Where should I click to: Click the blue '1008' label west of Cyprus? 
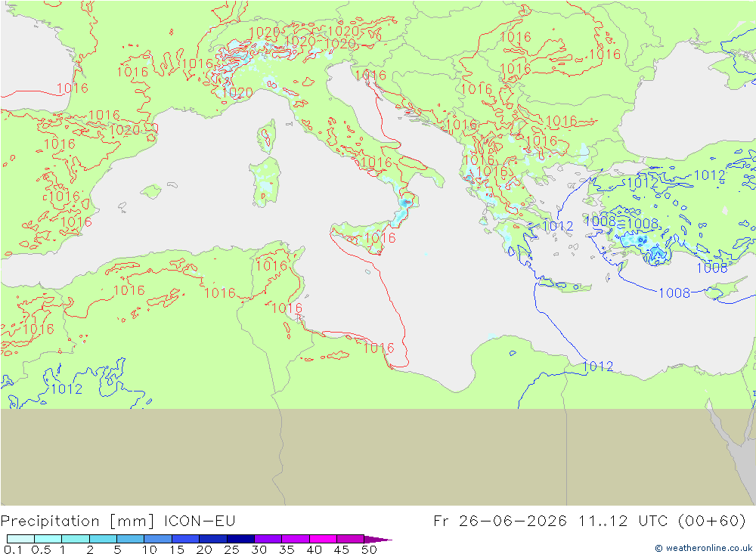(x=674, y=292)
